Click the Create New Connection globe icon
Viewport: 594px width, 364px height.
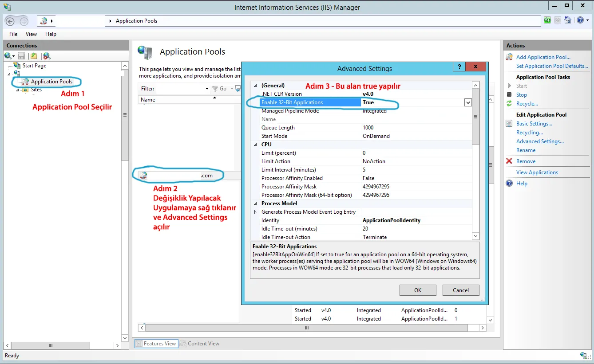(8, 56)
